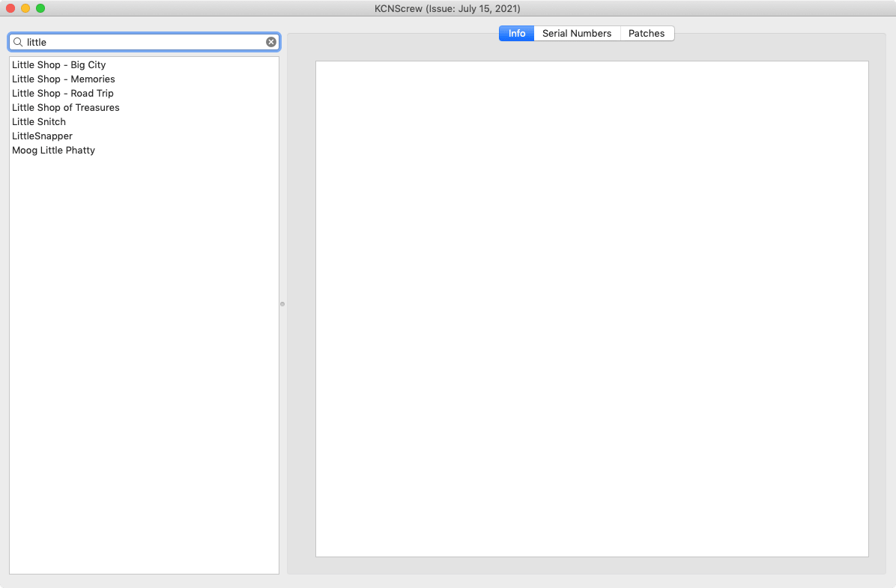Open the Serial Numbers tab
The image size is (896, 588).
coord(577,34)
